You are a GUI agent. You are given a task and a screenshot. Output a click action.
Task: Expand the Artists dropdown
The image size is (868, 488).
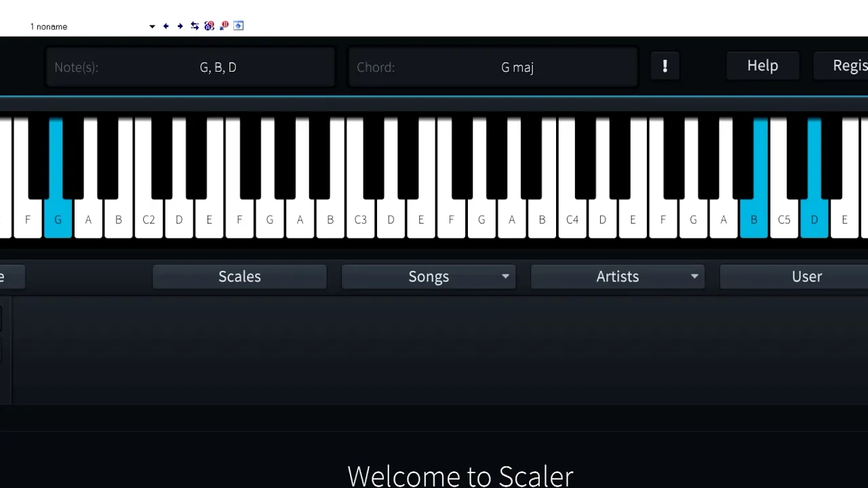[618, 277]
